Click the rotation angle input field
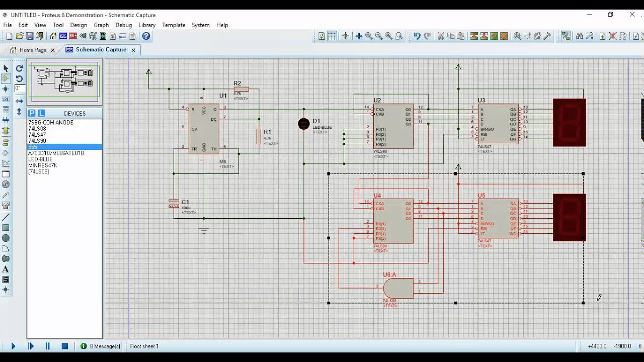This screenshot has width=644, height=362. click(19, 88)
